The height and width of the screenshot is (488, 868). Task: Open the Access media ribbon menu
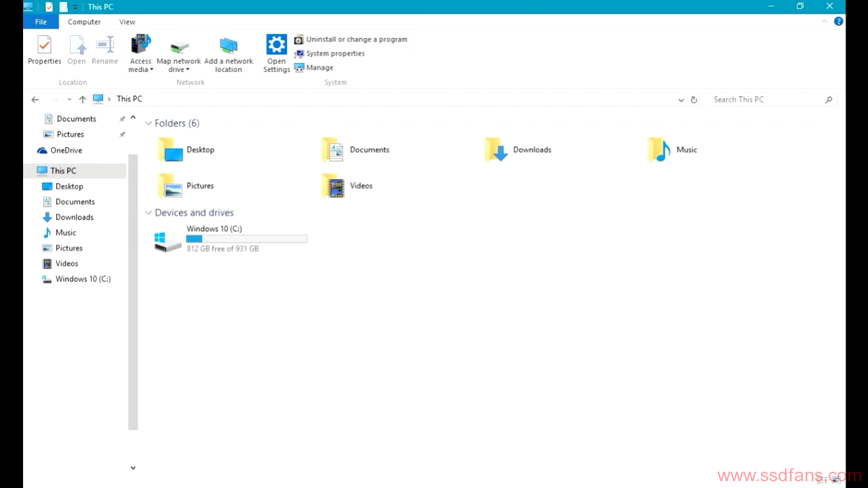point(140,54)
